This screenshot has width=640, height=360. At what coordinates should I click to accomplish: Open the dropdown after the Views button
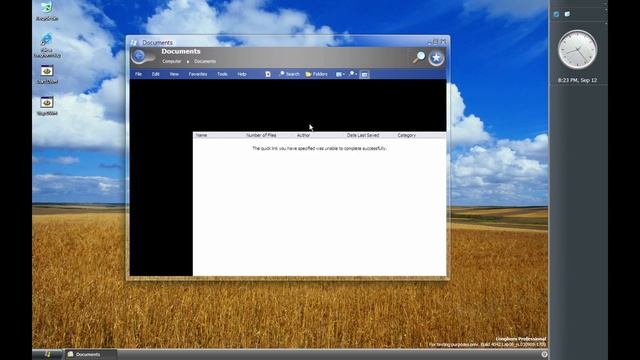tap(353, 74)
